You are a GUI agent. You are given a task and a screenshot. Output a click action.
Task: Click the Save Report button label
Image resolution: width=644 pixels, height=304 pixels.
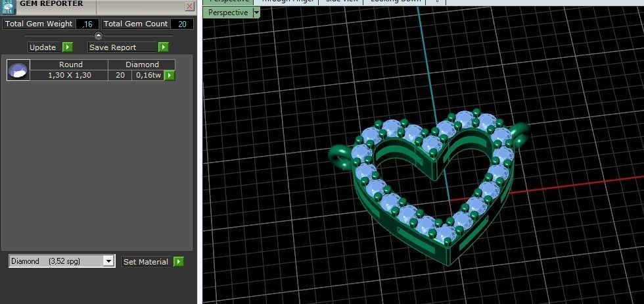coord(123,47)
